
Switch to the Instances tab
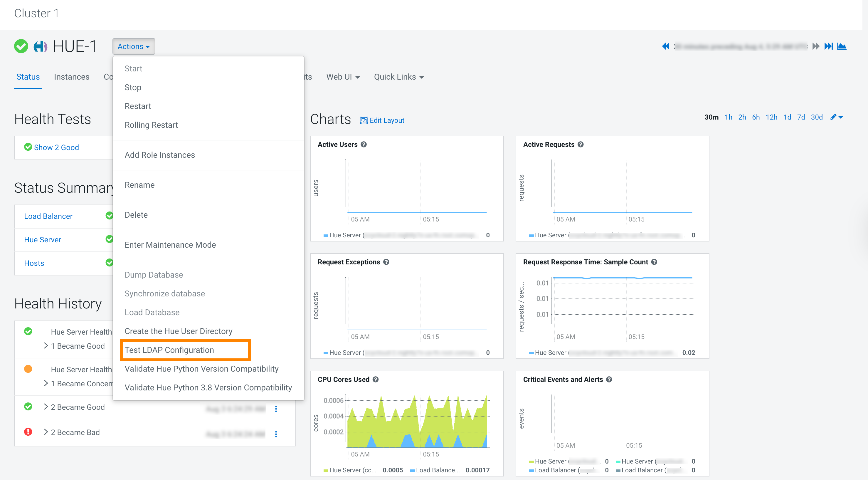71,77
